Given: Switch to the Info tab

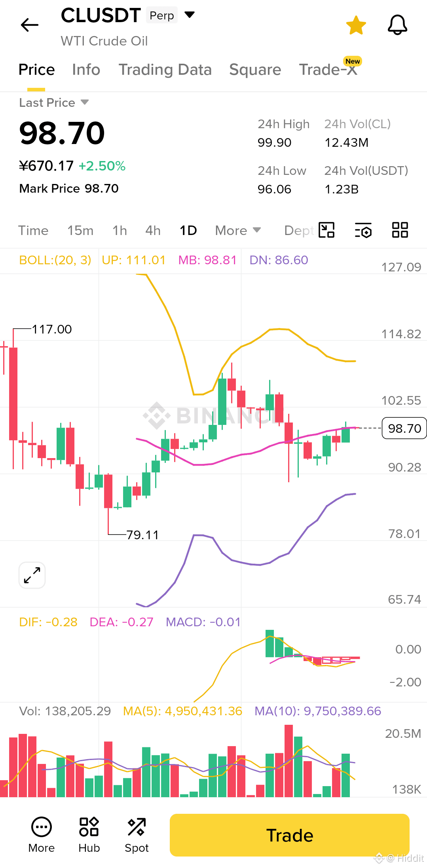Looking at the screenshot, I should coord(86,70).
